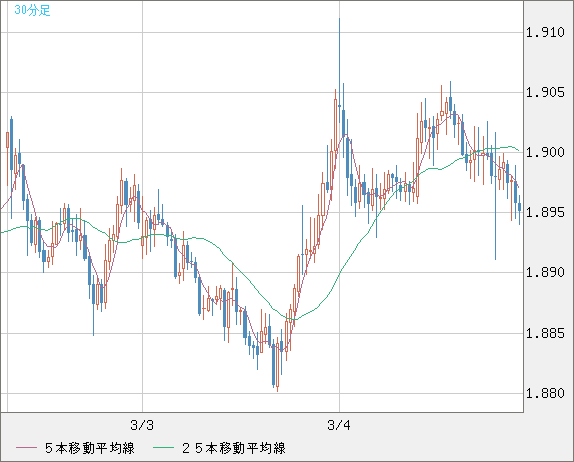This screenshot has width=574, height=462.
Task: Click the 1.900 price axis label
Action: click(545, 152)
